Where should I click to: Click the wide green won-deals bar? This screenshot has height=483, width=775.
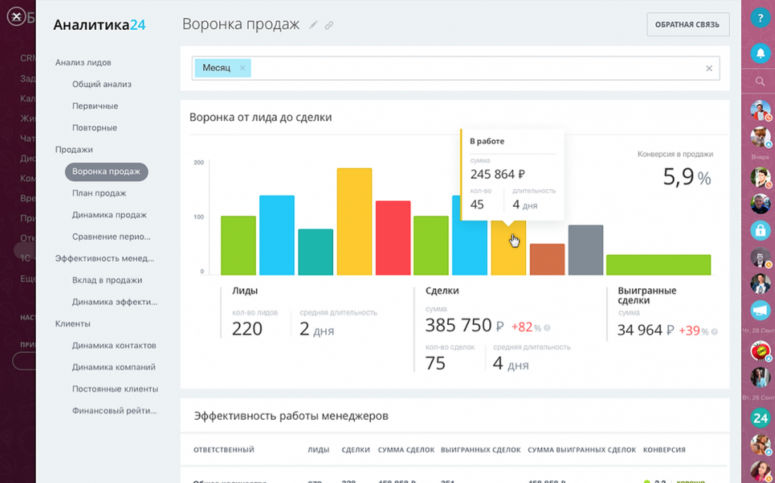click(658, 265)
